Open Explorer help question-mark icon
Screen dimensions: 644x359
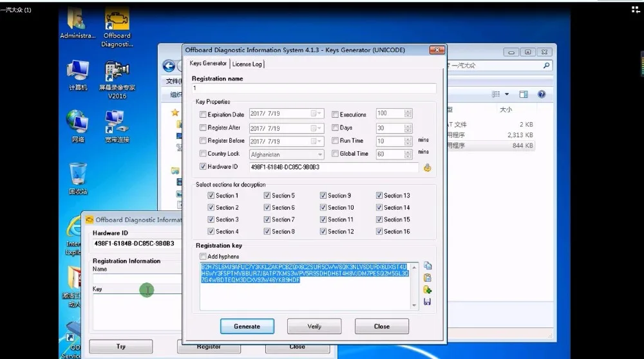pyautogui.click(x=542, y=95)
